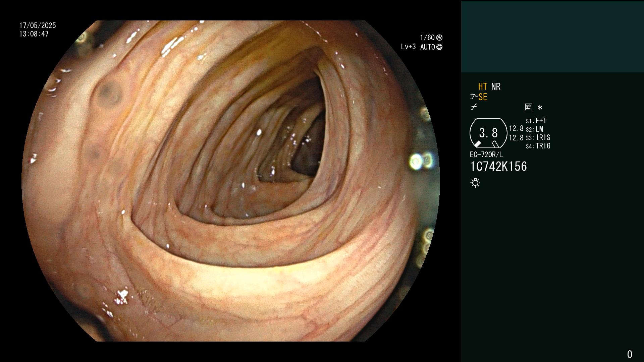Click the filled channel marker in scope diagram
644x362 pixels.
pyautogui.click(x=477, y=144)
